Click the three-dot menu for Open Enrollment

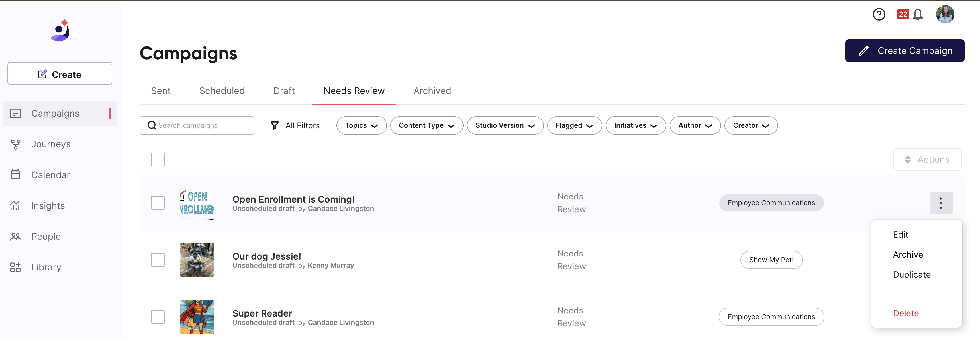pos(941,203)
